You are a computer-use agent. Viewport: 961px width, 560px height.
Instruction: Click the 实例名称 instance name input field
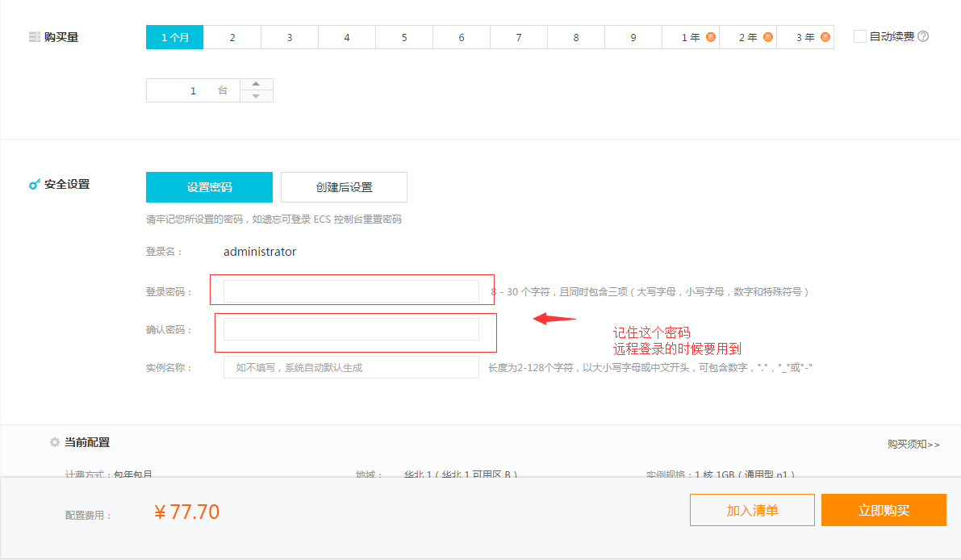click(x=351, y=366)
